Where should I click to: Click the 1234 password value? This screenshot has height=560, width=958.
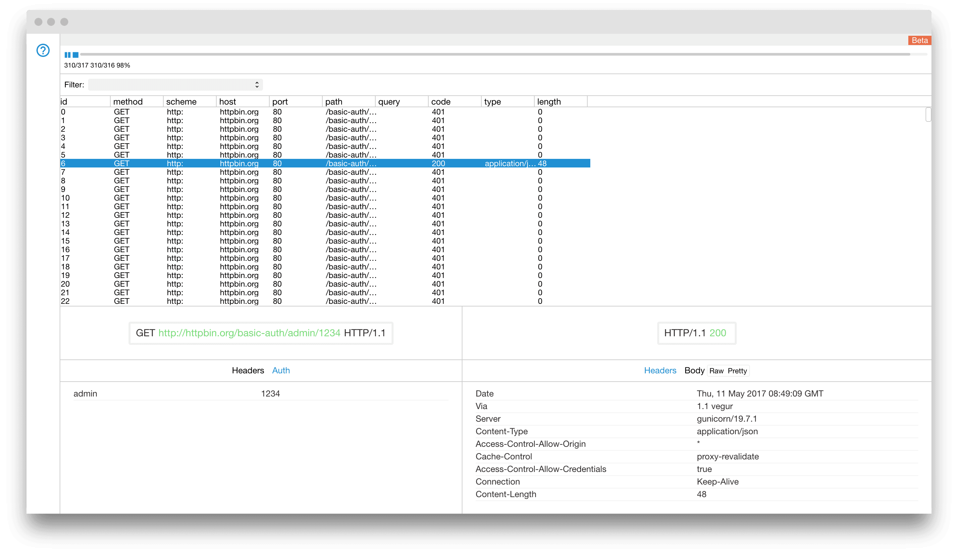pyautogui.click(x=270, y=394)
